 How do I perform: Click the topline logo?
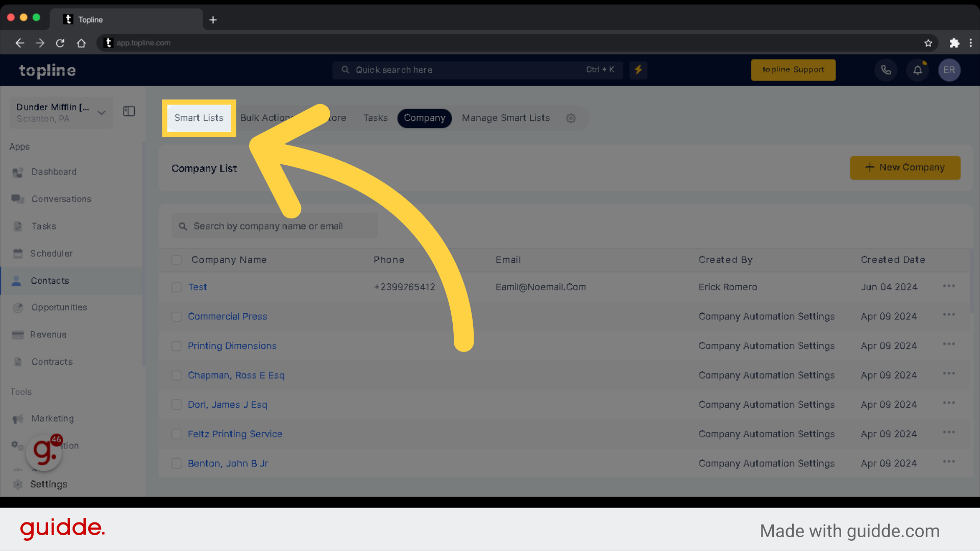(47, 70)
